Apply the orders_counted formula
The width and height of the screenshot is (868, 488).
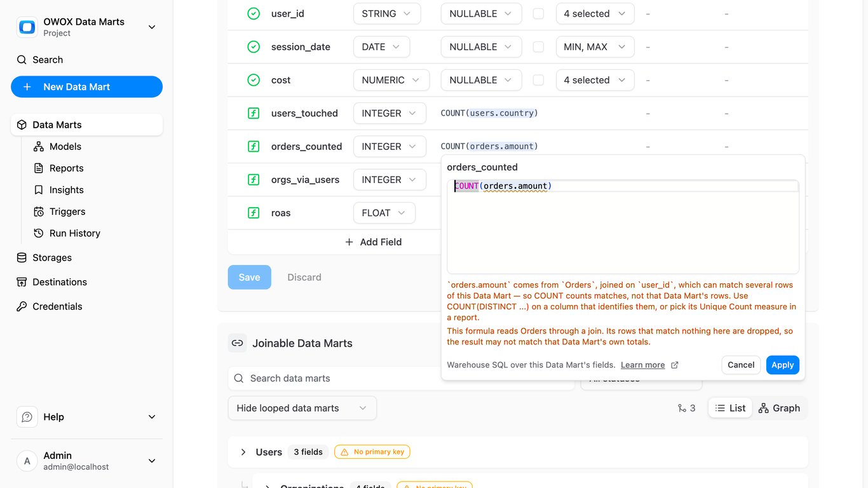pyautogui.click(x=783, y=365)
